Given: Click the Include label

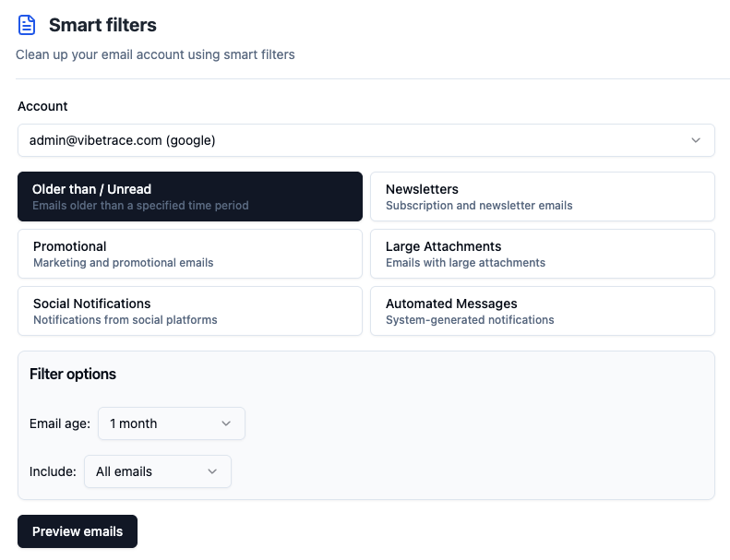Looking at the screenshot, I should tap(53, 471).
